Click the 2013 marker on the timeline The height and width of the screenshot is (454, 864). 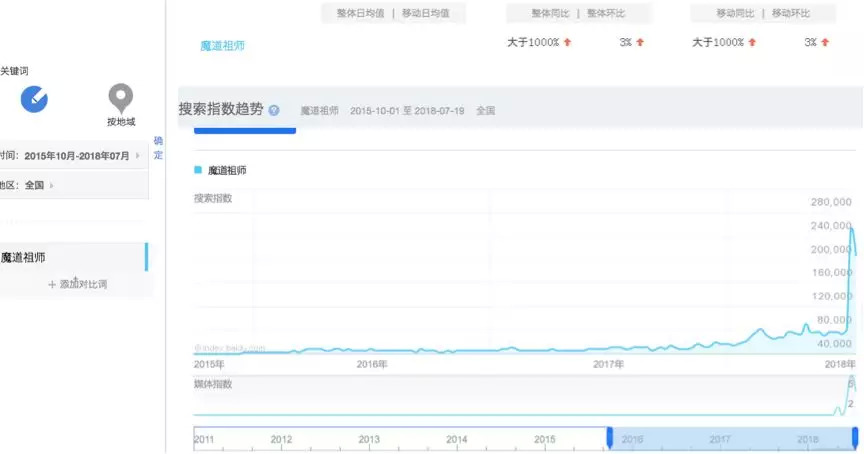[369, 439]
